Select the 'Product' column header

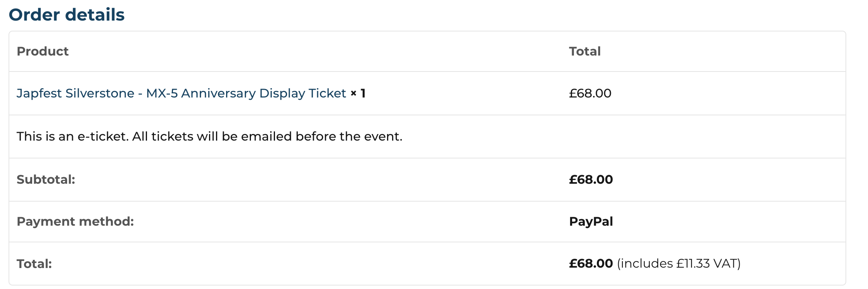(x=43, y=51)
